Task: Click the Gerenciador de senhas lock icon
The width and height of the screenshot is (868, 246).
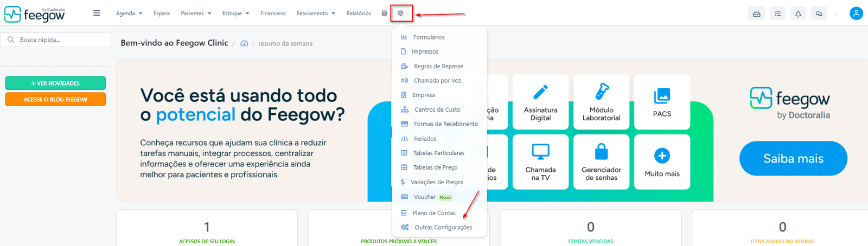Action: click(x=601, y=152)
